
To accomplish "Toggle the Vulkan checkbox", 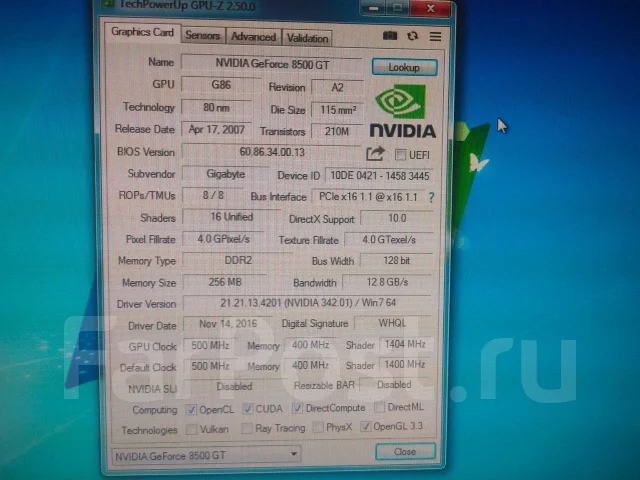I will pos(191,429).
